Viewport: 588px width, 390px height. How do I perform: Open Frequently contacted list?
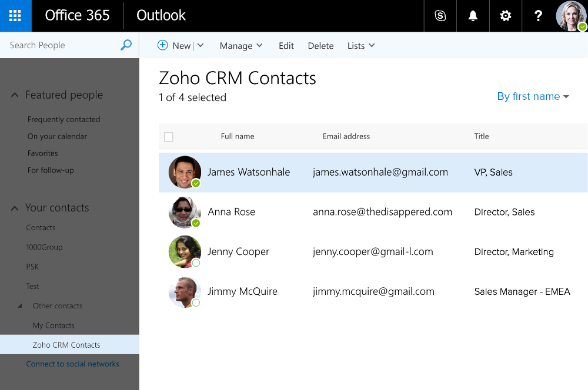(64, 119)
